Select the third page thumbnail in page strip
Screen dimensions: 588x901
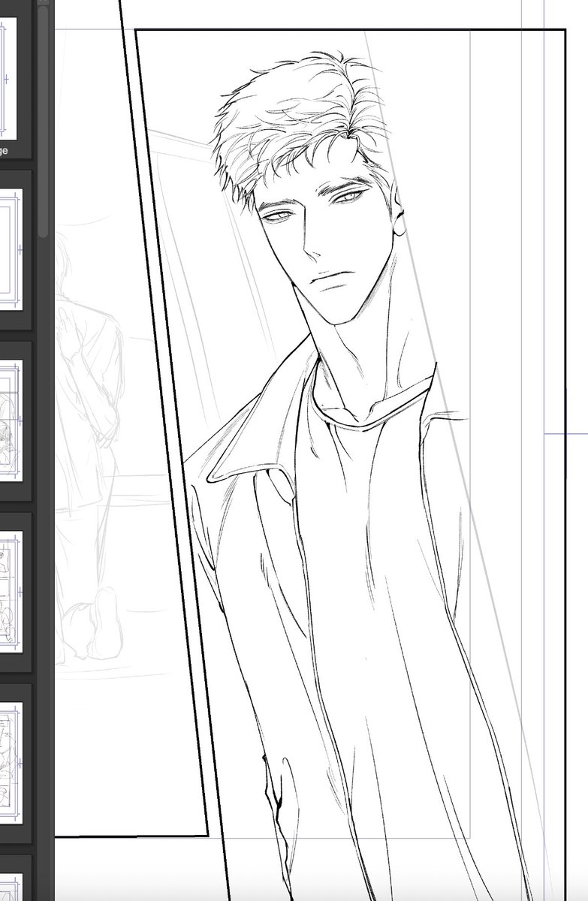[x=11, y=420]
